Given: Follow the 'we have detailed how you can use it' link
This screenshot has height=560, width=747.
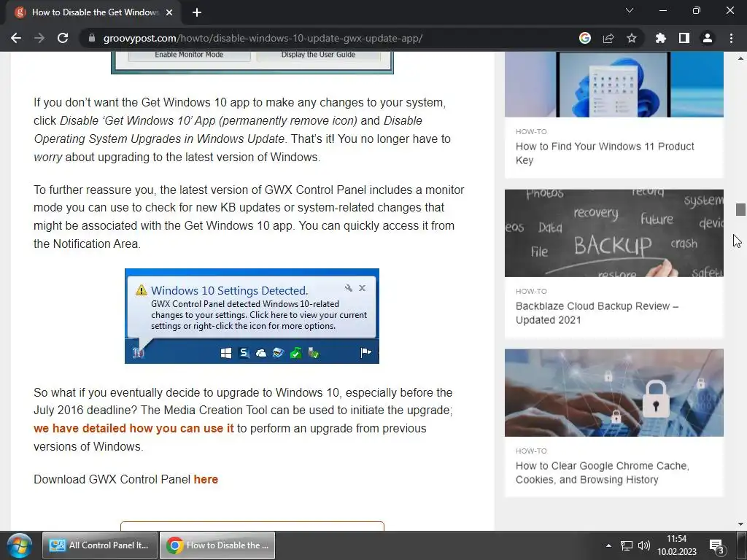Looking at the screenshot, I should point(134,428).
